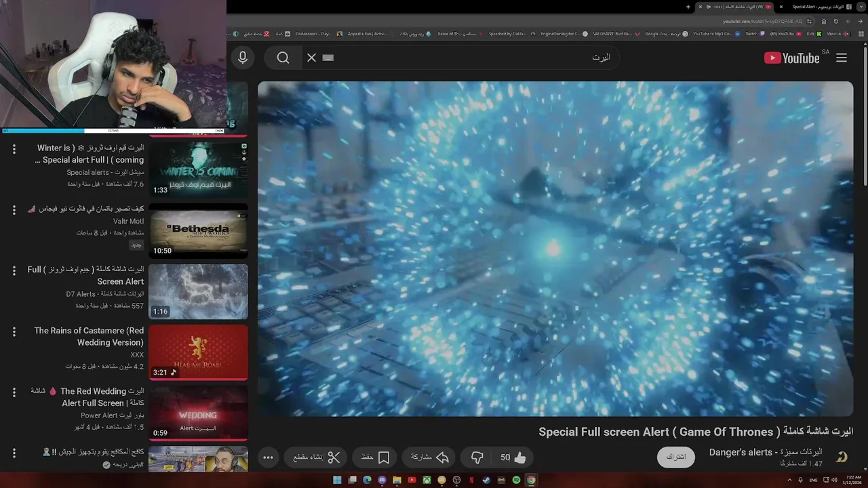Open Task View on the taskbar
868x488 pixels.
(x=353, y=480)
